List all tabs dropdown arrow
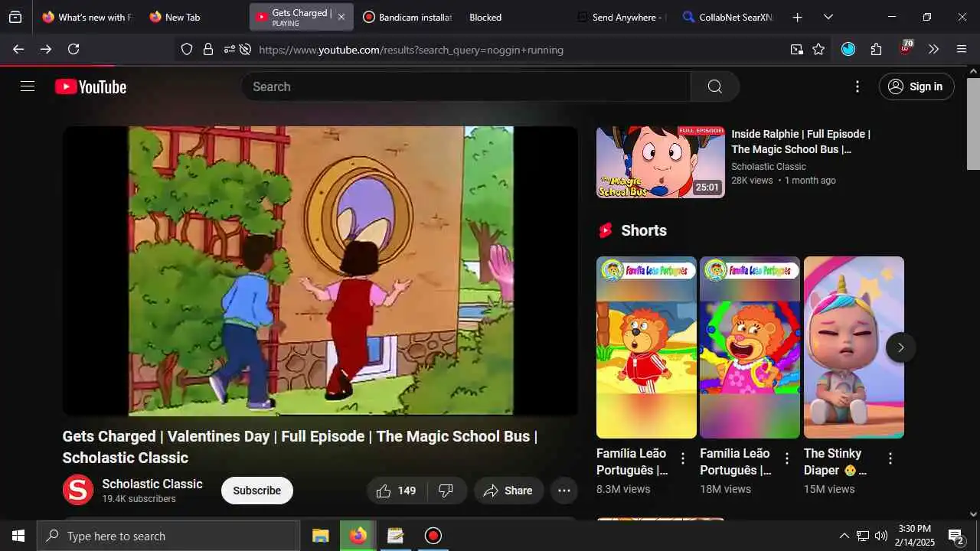The height and width of the screenshot is (551, 980). 828,17
